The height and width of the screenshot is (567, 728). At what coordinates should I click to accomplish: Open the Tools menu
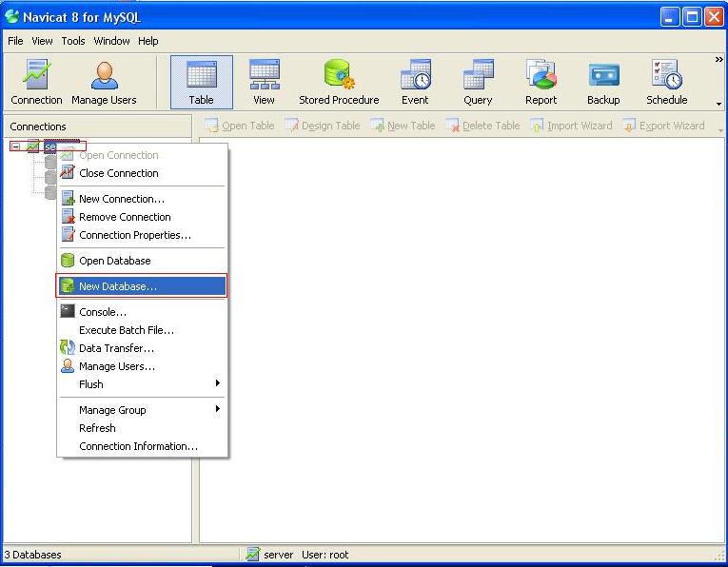73,41
